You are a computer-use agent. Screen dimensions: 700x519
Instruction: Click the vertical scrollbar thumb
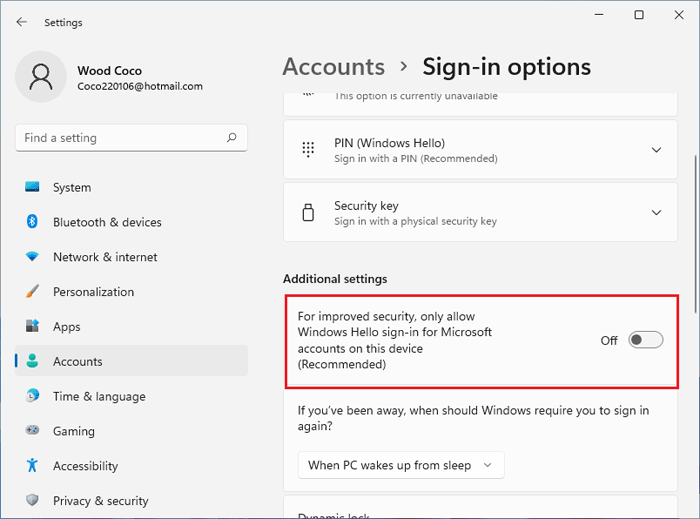pos(695,234)
